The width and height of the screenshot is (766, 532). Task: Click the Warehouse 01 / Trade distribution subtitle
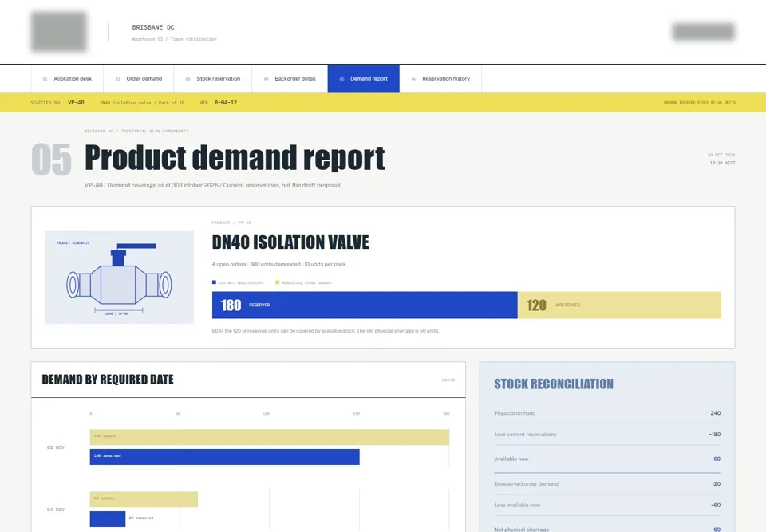174,39
